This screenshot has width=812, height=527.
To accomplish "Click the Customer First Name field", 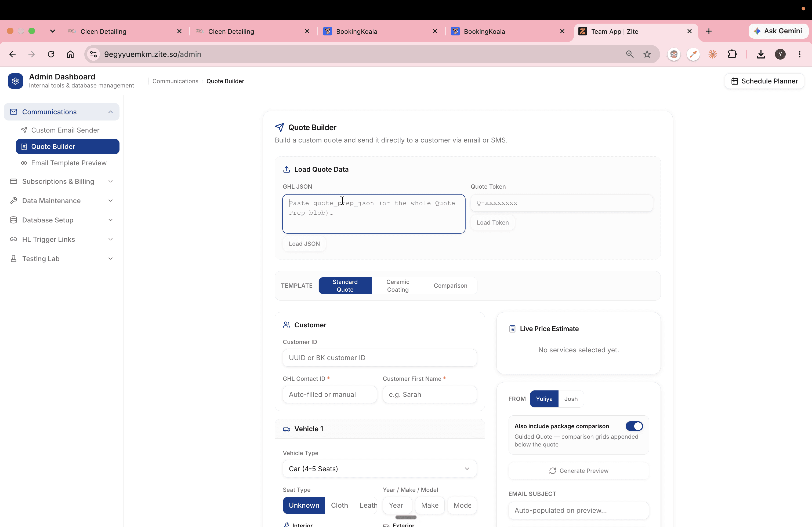I will click(x=430, y=395).
